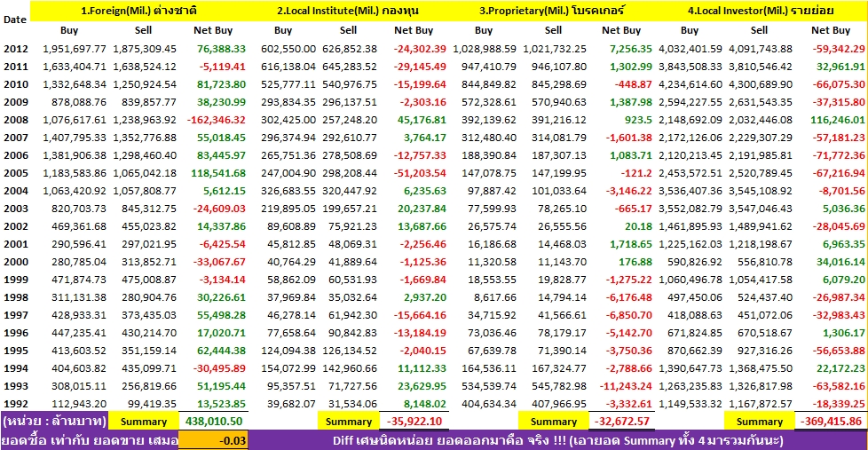Click Proprietary Net Buy 7,256.35
The width and height of the screenshot is (868, 450).
pos(630,49)
